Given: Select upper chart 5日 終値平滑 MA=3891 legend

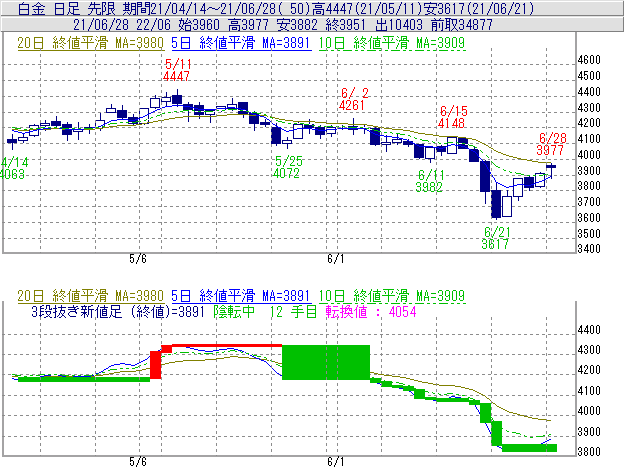Looking at the screenshot, I should click(x=241, y=43).
